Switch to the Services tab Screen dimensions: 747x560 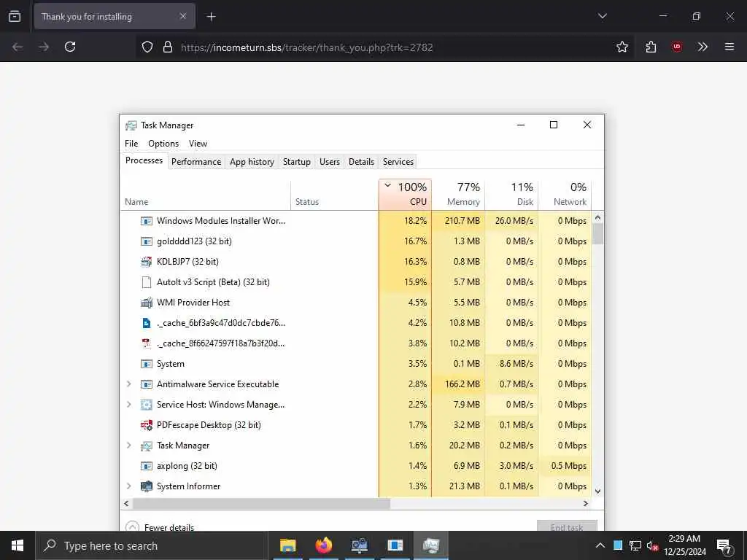pos(398,162)
